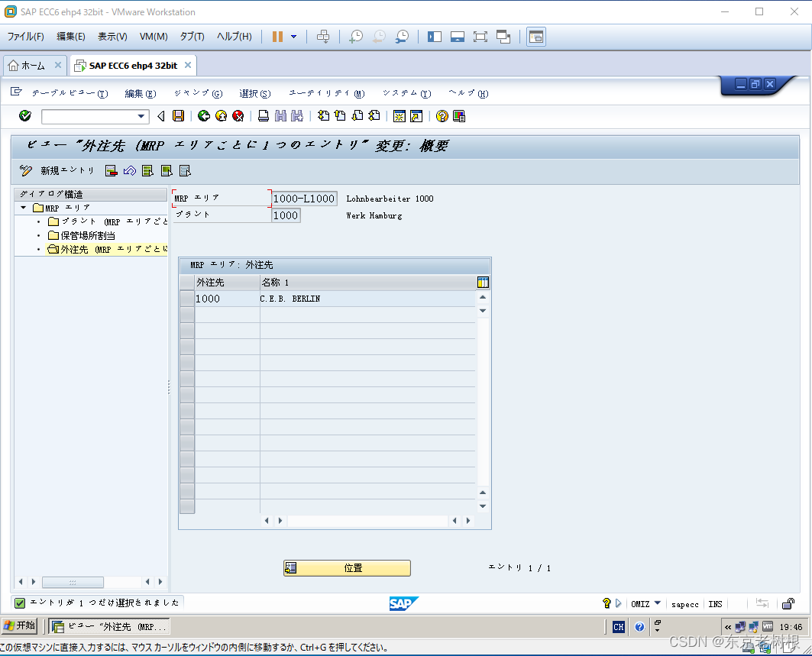The image size is (812, 656).
Task: Go to previous page icon
Action: tap(340, 116)
